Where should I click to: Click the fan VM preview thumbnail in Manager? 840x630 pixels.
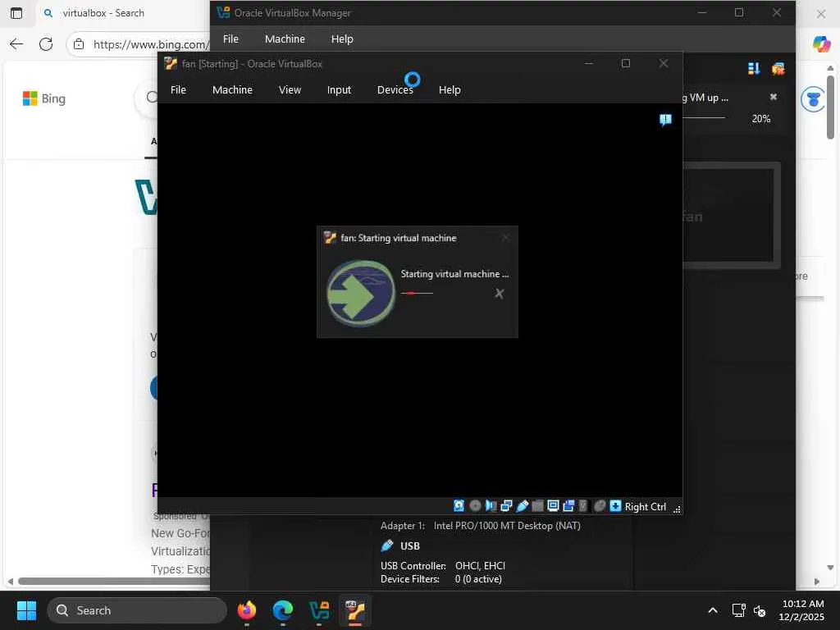[731, 216]
